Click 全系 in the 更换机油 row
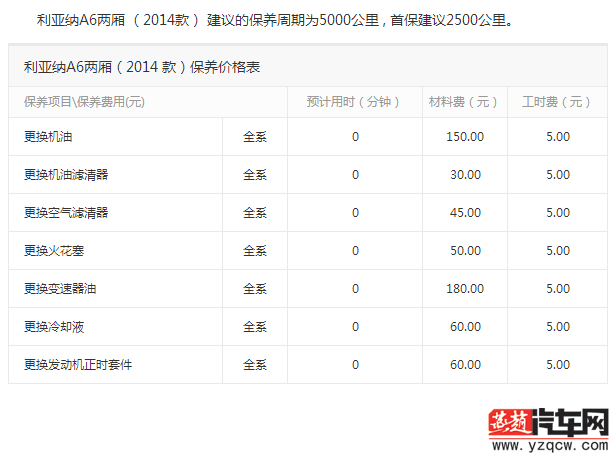The height and width of the screenshot is (458, 615). tap(255, 136)
